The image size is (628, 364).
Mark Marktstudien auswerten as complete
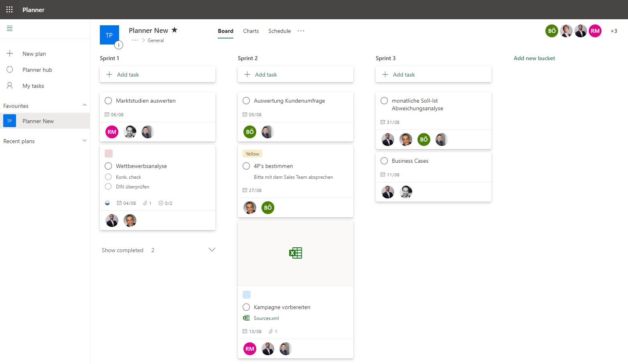108,101
